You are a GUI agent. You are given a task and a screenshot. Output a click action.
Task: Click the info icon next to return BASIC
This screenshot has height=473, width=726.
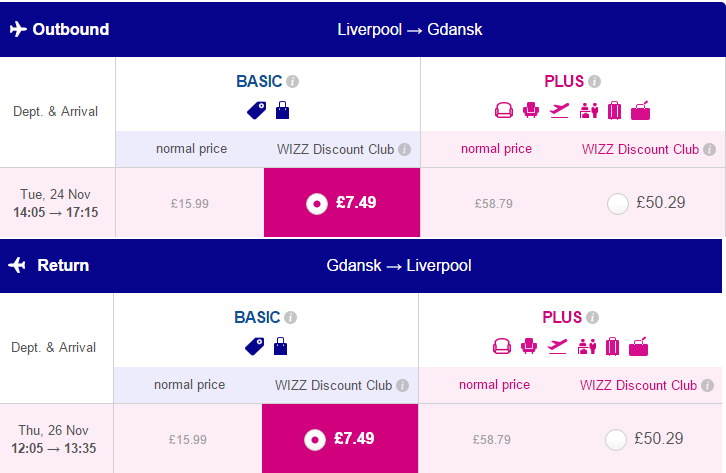pos(291,317)
